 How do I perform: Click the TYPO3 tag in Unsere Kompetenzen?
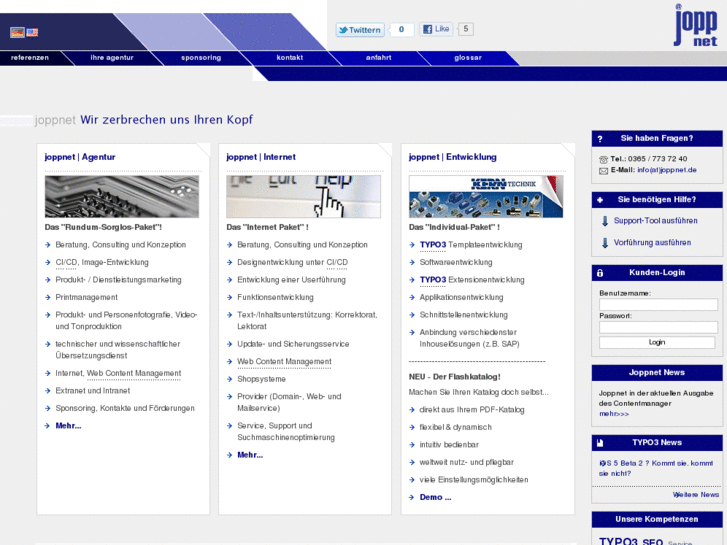click(x=619, y=541)
